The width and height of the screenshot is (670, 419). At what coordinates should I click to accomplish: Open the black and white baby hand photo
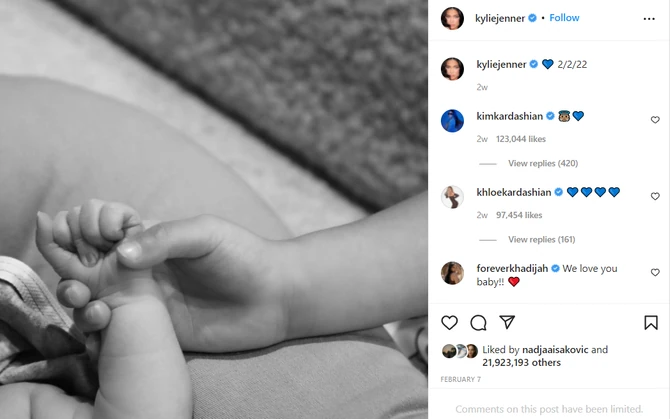(x=214, y=209)
